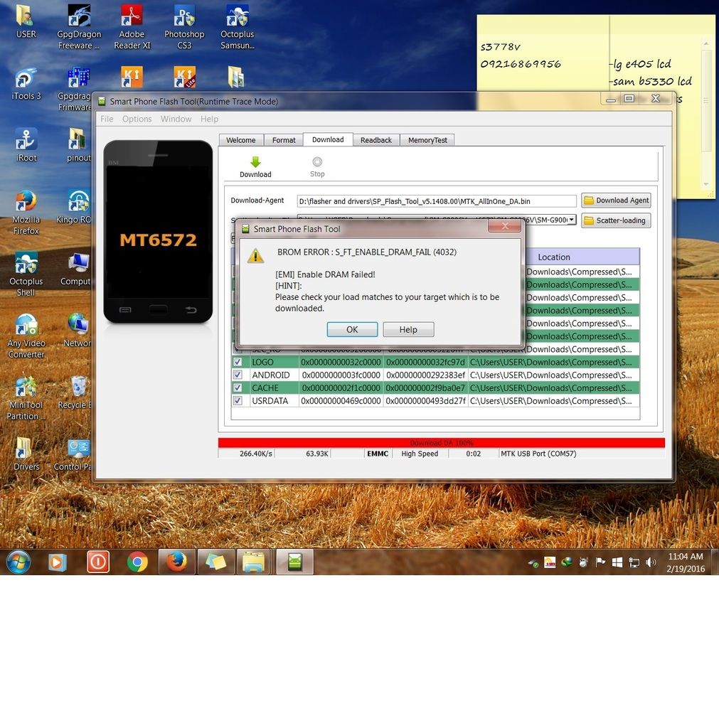Click Chrome icon in the taskbar

click(137, 562)
